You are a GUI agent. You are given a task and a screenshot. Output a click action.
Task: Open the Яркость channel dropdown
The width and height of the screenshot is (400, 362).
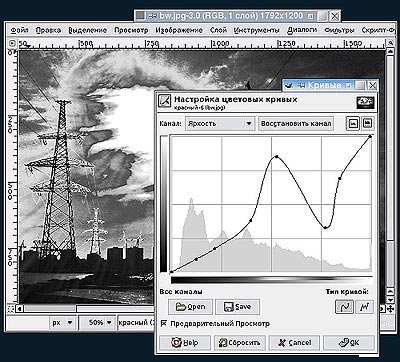pyautogui.click(x=220, y=124)
